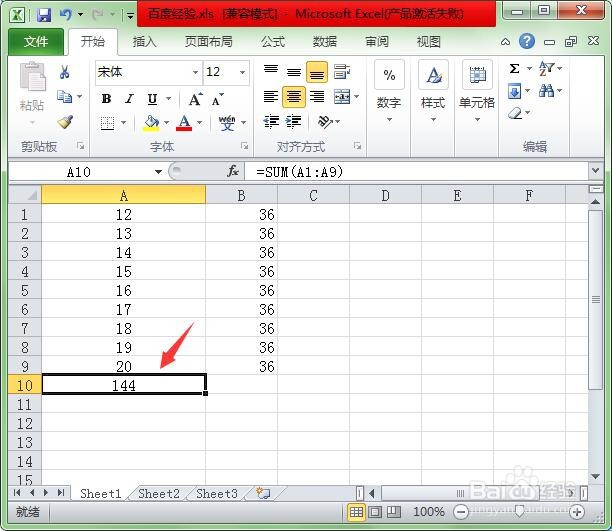Click the Insert Function fx icon
612x531 pixels.
pos(233,171)
